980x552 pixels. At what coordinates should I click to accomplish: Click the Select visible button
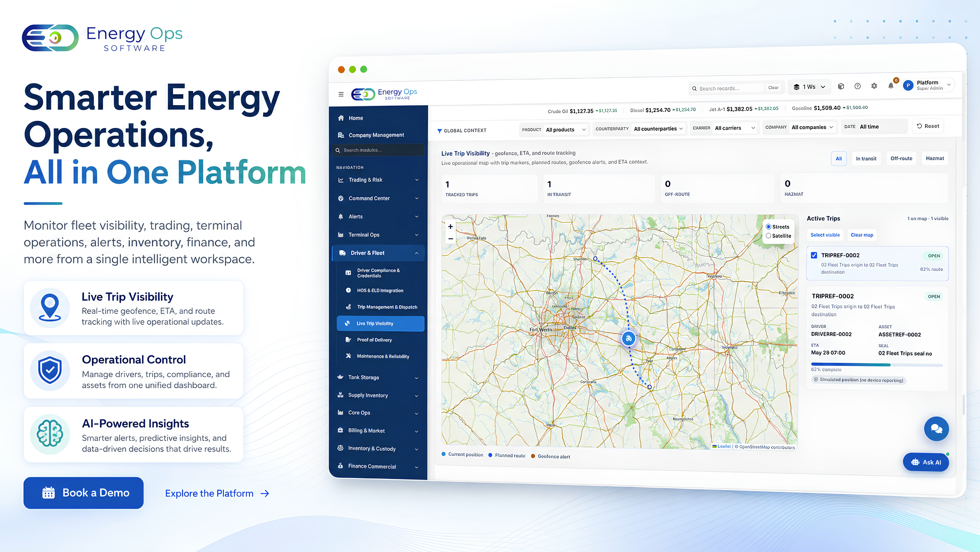coord(825,235)
